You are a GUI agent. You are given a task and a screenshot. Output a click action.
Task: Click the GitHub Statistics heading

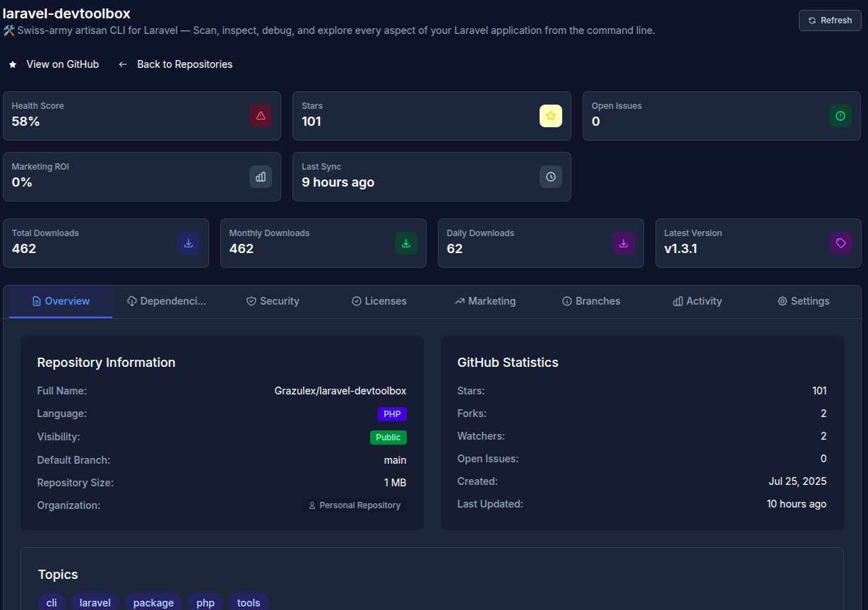tap(508, 363)
